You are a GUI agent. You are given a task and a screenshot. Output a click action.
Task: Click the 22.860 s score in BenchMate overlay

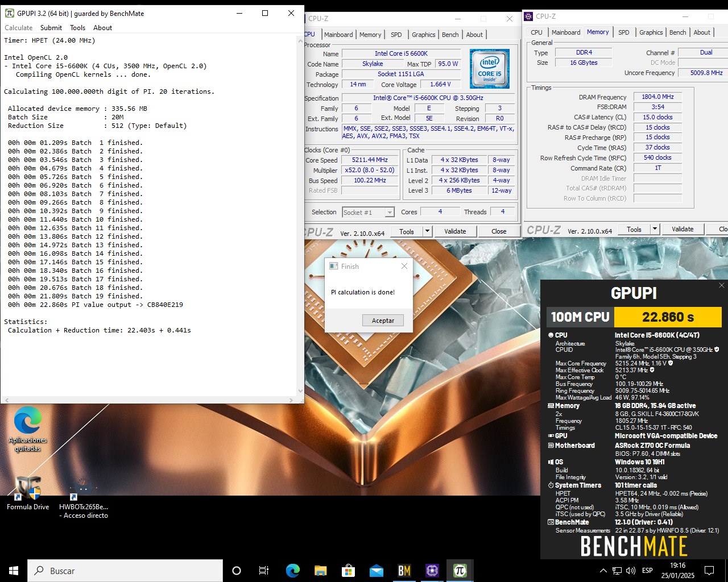pos(668,317)
